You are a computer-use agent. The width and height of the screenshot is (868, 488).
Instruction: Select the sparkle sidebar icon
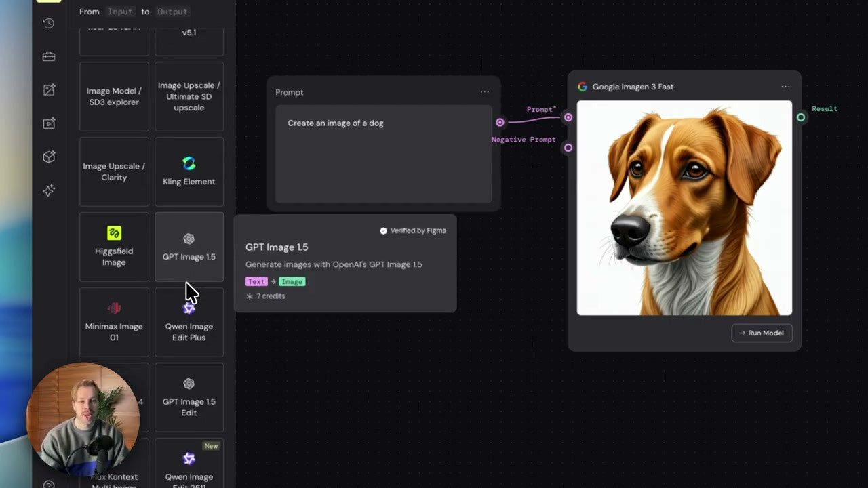click(x=49, y=190)
